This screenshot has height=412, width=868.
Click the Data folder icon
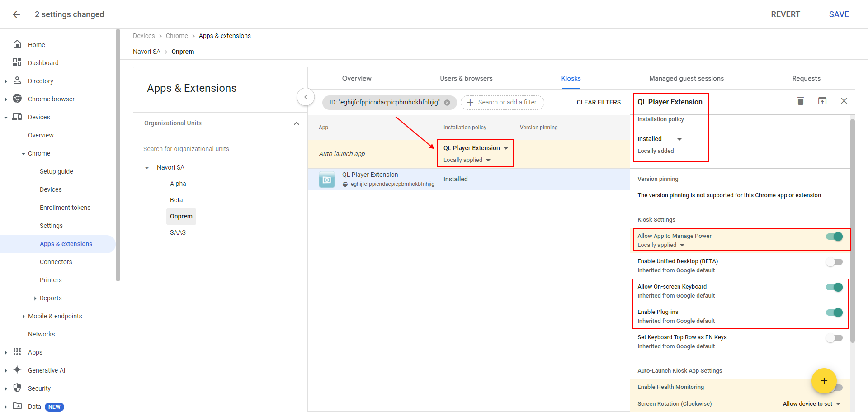point(17,406)
